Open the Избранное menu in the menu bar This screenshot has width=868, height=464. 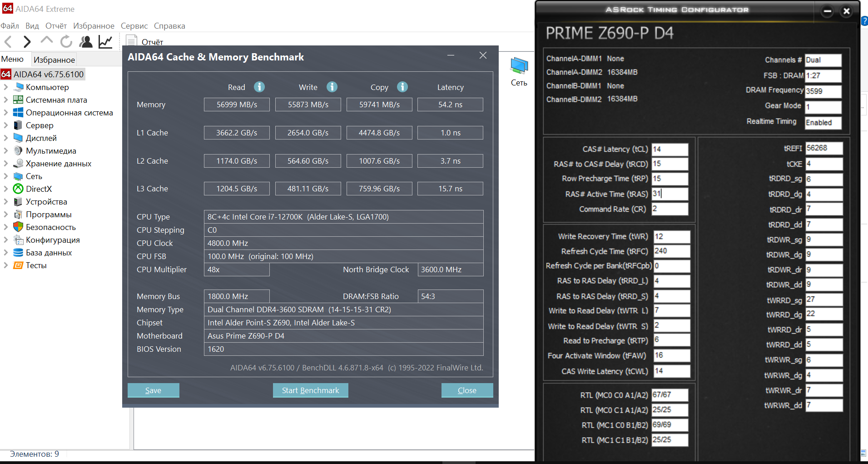(94, 26)
